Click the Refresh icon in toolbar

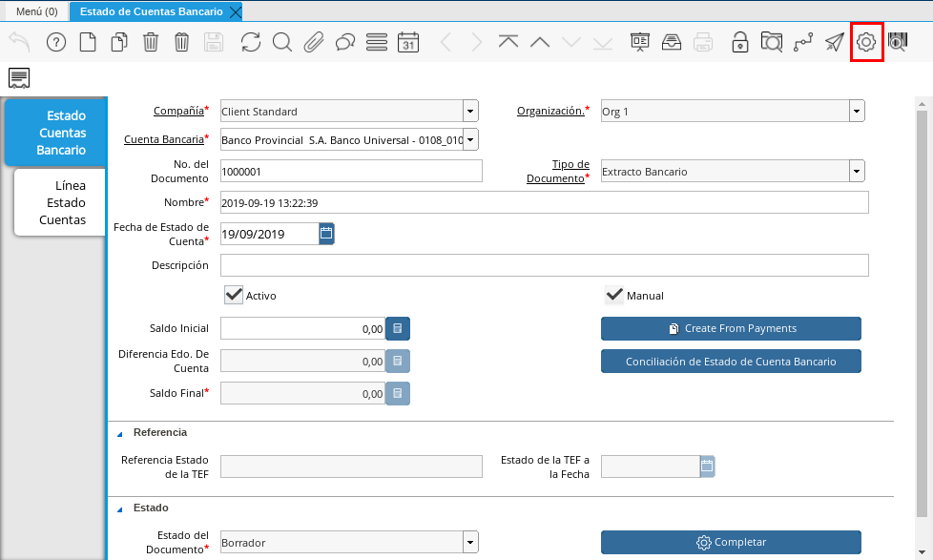pos(250,42)
